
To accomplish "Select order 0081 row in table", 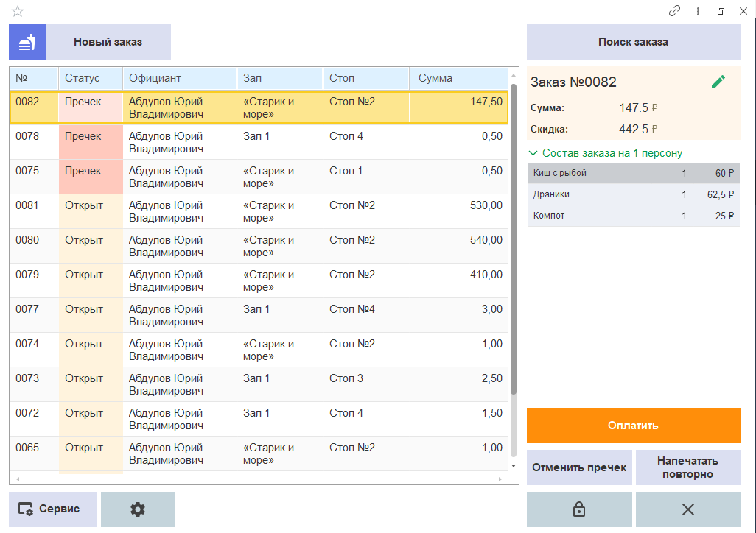I will pyautogui.click(x=258, y=211).
